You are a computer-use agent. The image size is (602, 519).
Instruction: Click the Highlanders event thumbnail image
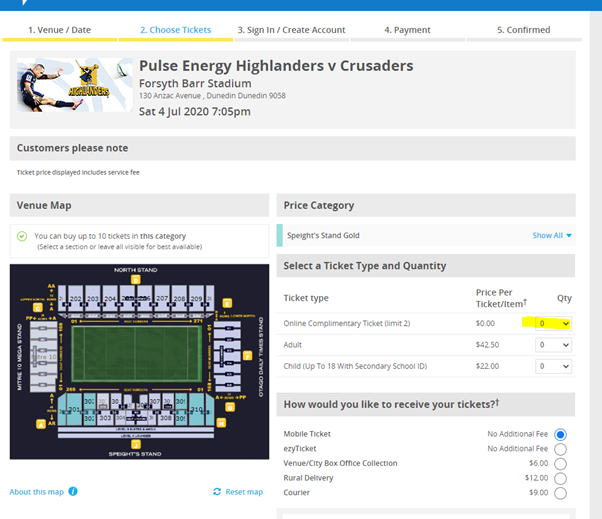74,85
